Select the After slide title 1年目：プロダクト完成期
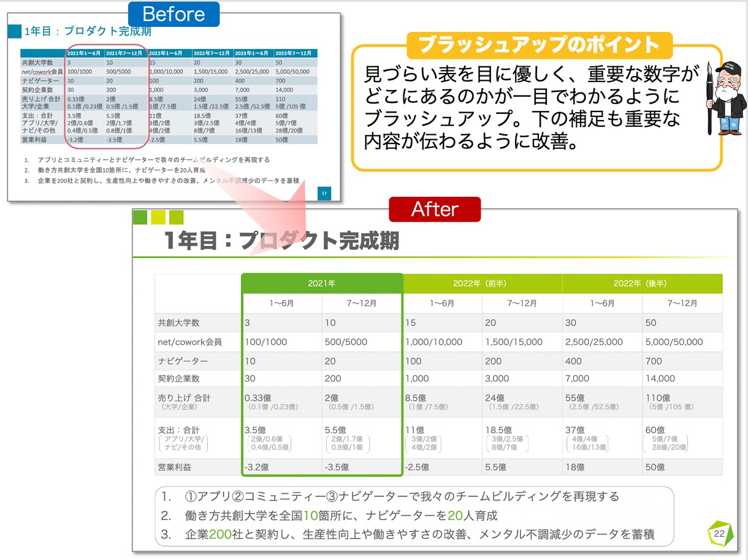The height and width of the screenshot is (560, 748). pos(281,241)
